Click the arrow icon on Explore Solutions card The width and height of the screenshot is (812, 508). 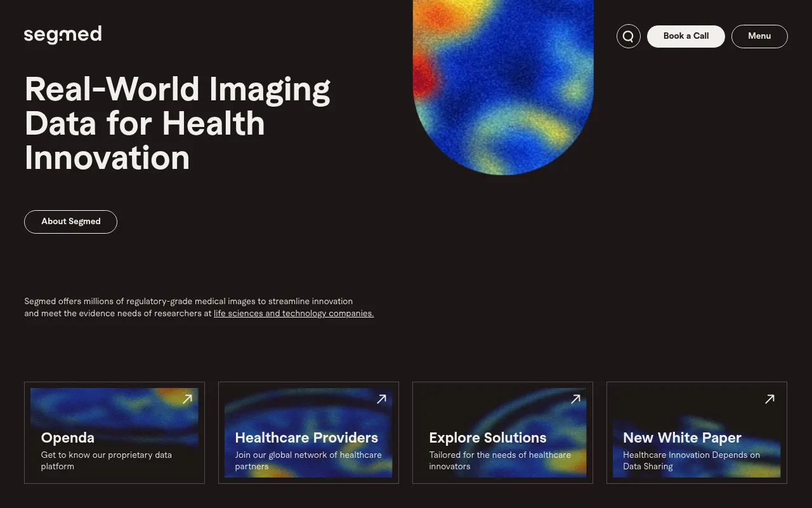click(575, 399)
